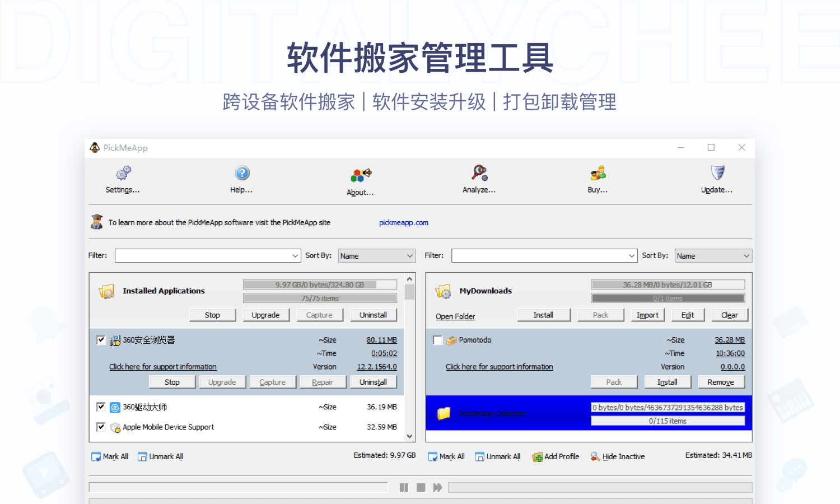The height and width of the screenshot is (504, 840).
Task: Open the About colored cubes icon
Action: pyautogui.click(x=361, y=175)
